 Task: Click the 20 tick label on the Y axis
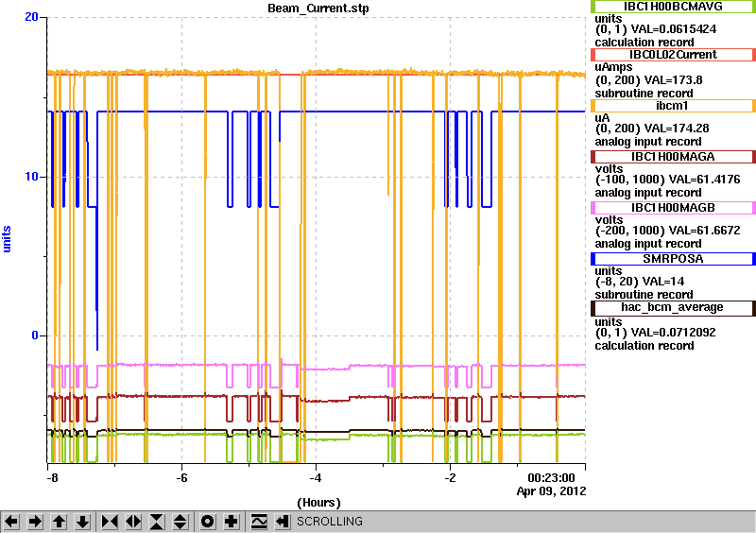point(31,17)
